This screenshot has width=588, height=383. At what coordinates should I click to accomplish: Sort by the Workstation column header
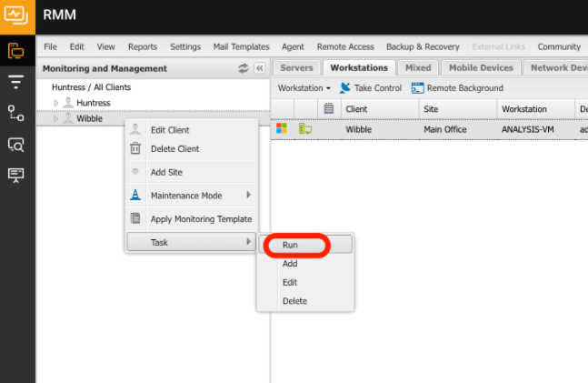535,109
